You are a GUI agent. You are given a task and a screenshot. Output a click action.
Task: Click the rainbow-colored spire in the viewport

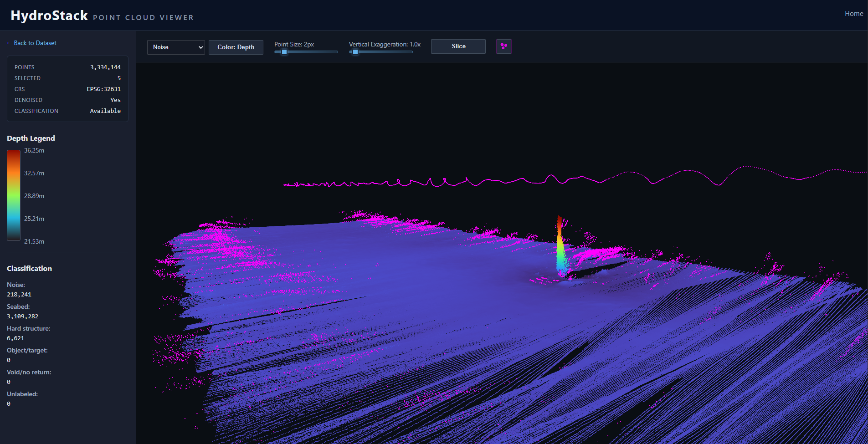[560, 246]
